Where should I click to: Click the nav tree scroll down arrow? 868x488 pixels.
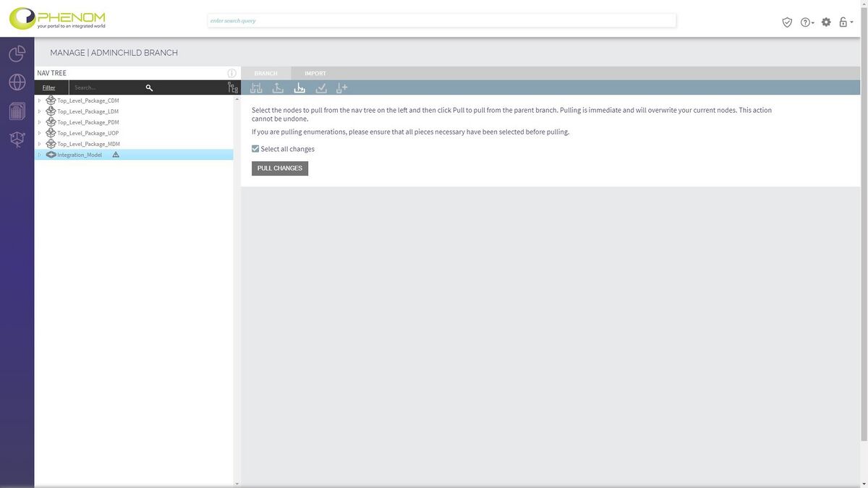point(237,484)
